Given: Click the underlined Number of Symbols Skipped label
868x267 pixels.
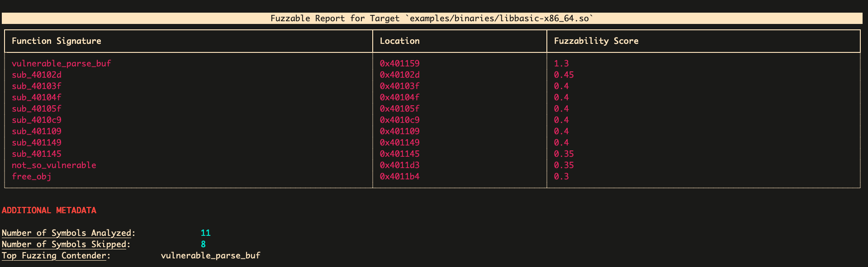Looking at the screenshot, I should (64, 244).
